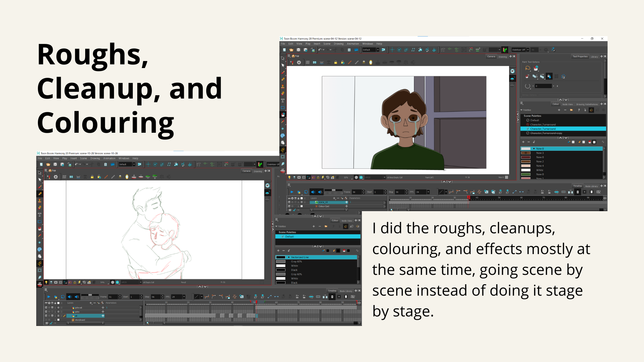This screenshot has height=362, width=644.
Task: Open the gear settings in scene-10-28 camera toolbar
Action: [x=56, y=177]
